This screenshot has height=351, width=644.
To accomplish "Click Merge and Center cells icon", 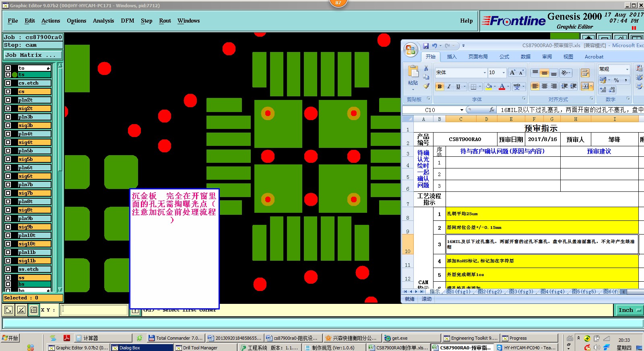I will point(585,86).
